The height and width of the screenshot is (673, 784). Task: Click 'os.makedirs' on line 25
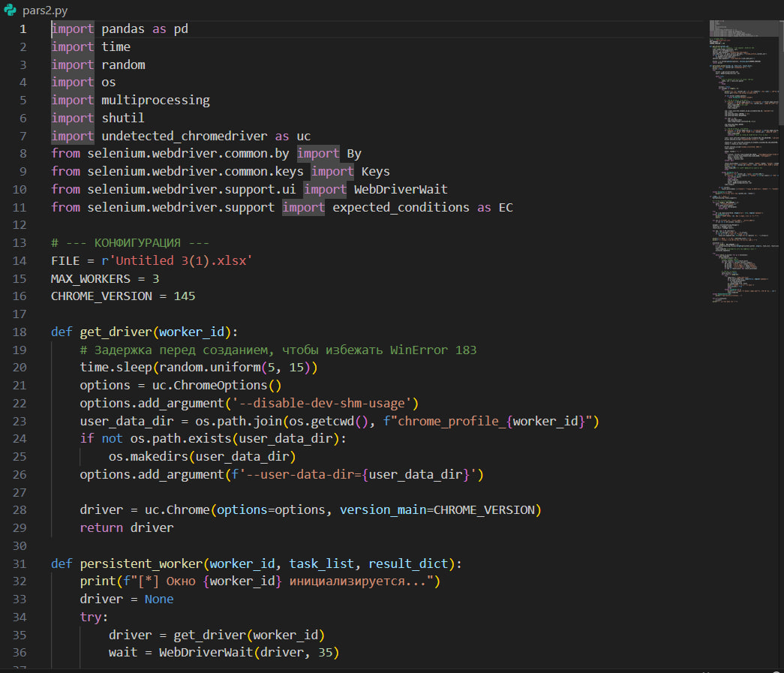148,457
